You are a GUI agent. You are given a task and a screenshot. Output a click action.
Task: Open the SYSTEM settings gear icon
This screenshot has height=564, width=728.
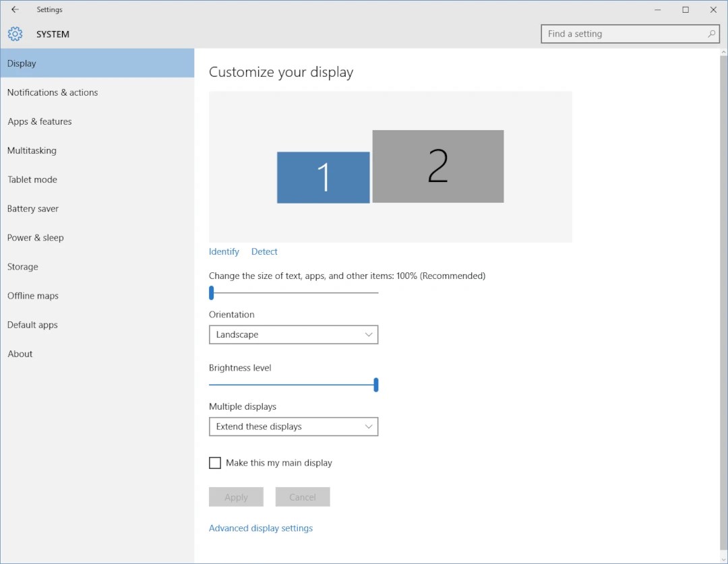pyautogui.click(x=15, y=34)
